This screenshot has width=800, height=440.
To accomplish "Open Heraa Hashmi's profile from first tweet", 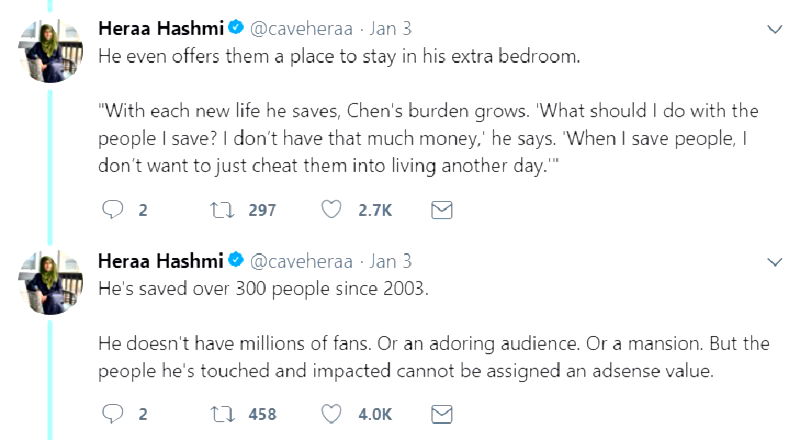I will [161, 28].
